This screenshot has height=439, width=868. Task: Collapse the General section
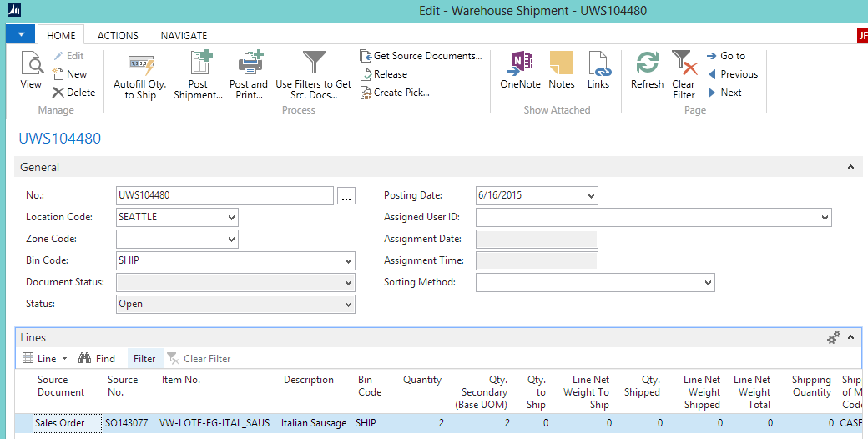pos(850,168)
